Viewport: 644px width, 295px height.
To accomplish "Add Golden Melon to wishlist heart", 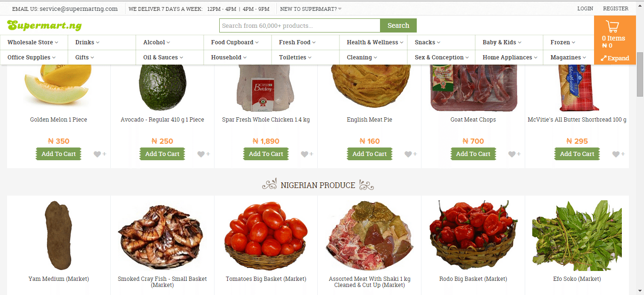I will (97, 154).
